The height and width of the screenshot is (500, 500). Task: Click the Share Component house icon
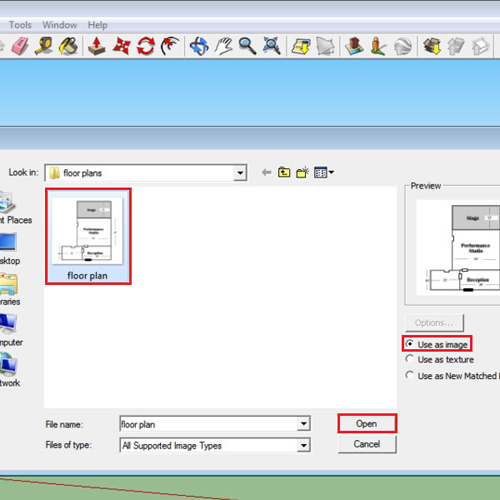pyautogui.click(x=480, y=46)
